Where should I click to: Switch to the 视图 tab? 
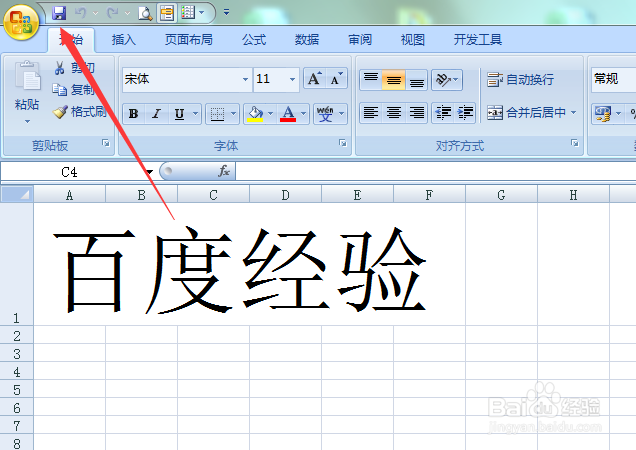tap(413, 39)
